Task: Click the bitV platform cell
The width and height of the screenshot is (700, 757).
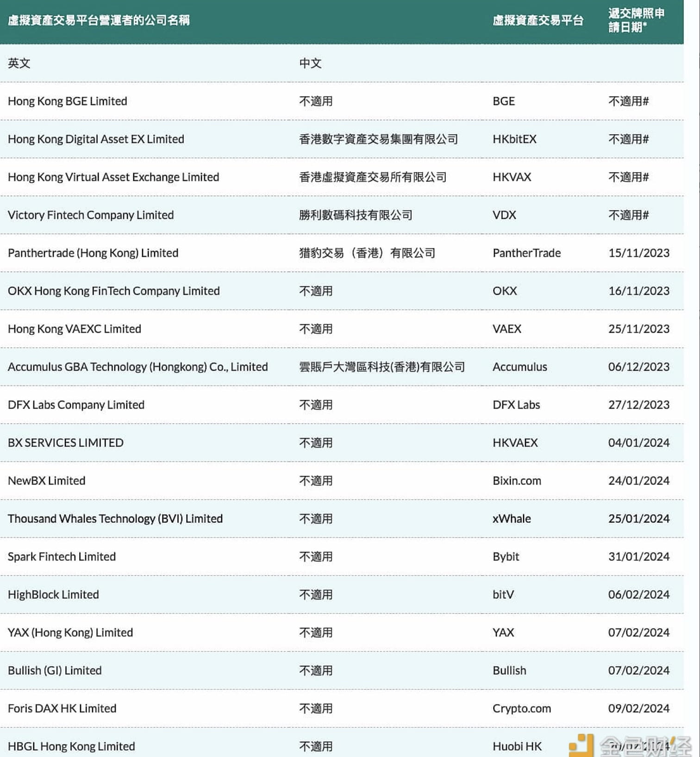Action: [x=503, y=595]
